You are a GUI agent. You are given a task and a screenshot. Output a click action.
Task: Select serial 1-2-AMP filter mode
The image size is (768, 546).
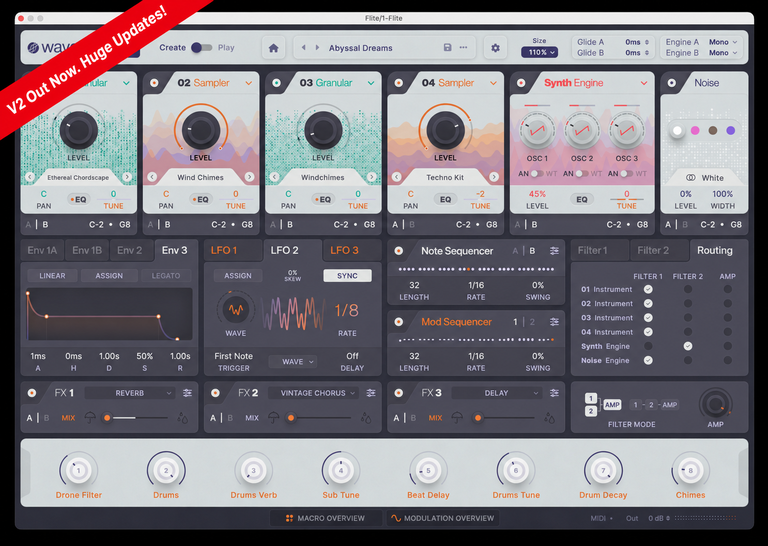point(654,404)
